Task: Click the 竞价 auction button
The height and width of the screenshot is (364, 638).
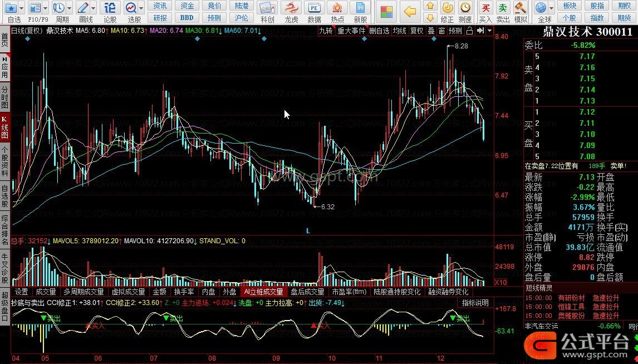Action: click(214, 6)
